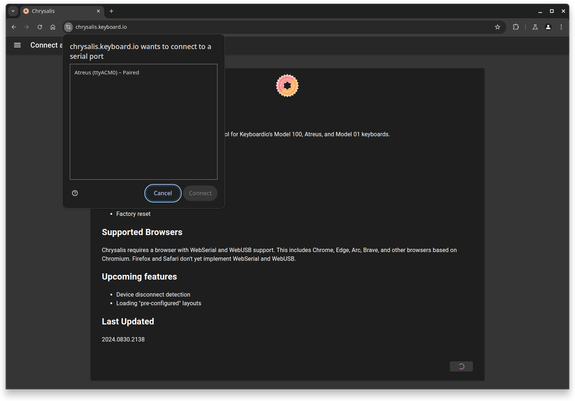Select Atreus (ttyACM0) - Paired port

coord(143,73)
